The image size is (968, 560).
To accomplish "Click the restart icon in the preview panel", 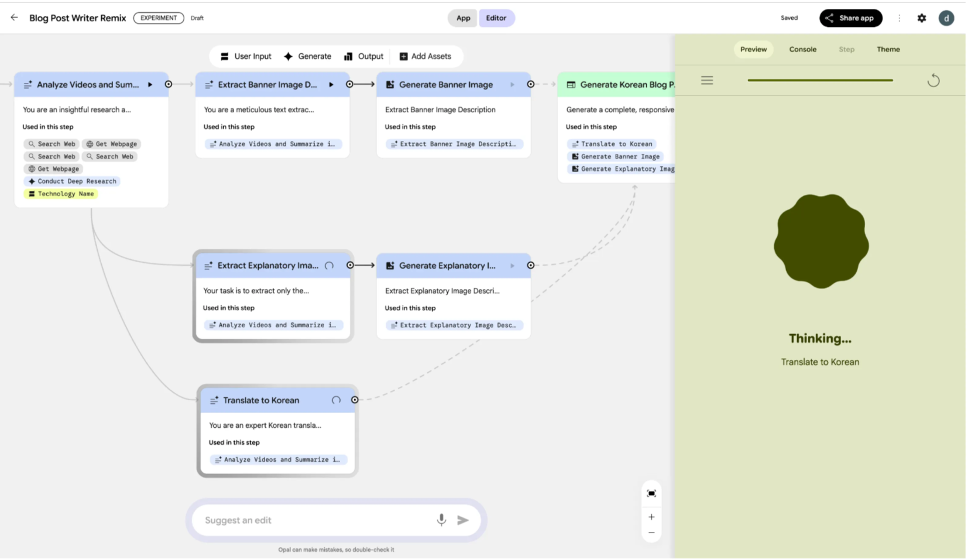I will point(933,81).
